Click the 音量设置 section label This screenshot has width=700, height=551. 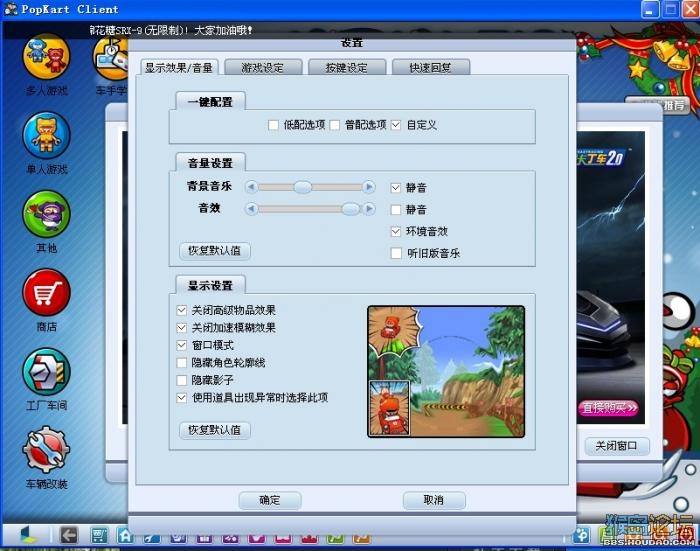point(210,163)
